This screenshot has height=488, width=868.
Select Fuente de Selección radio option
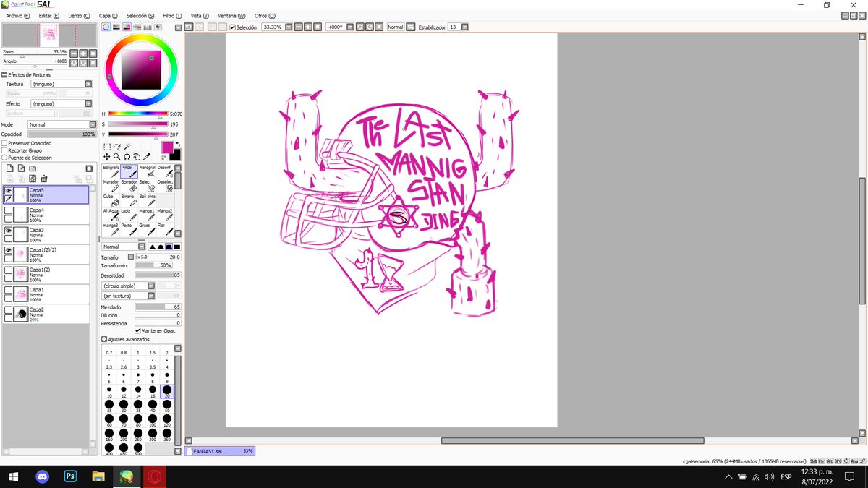[4, 158]
